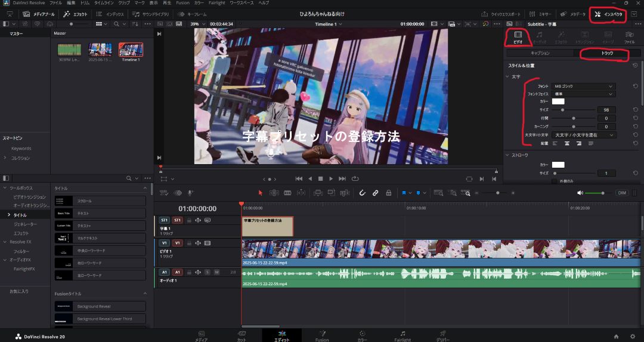Open the Inspector panel button
This screenshot has width=644, height=342.
pyautogui.click(x=608, y=14)
